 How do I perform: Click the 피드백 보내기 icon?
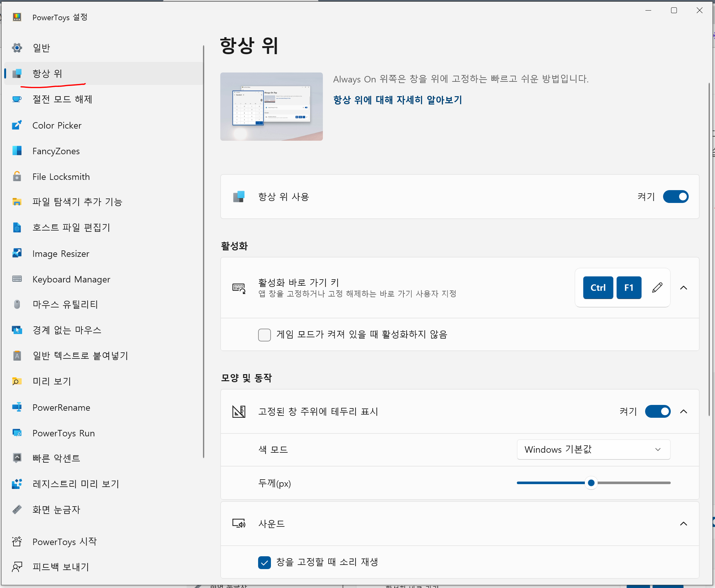coord(17,567)
